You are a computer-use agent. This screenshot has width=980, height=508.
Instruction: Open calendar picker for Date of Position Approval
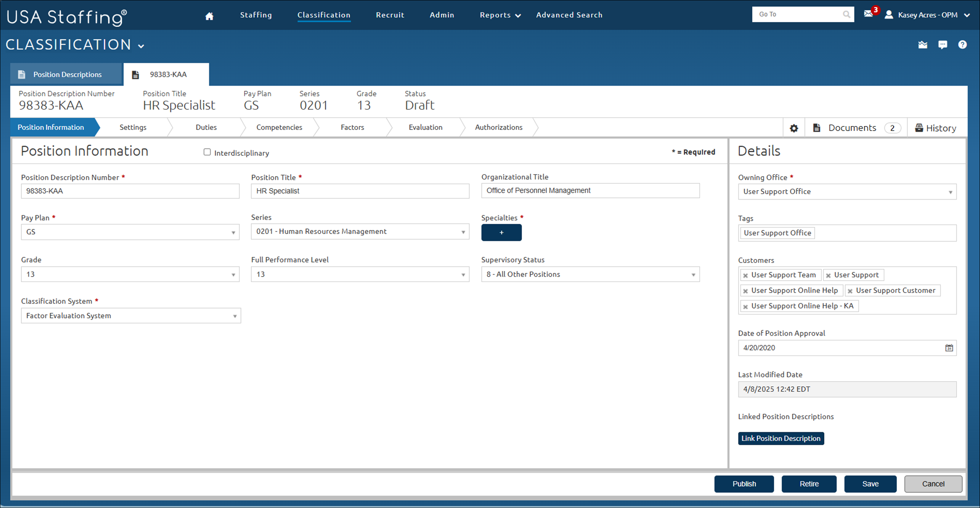click(949, 348)
